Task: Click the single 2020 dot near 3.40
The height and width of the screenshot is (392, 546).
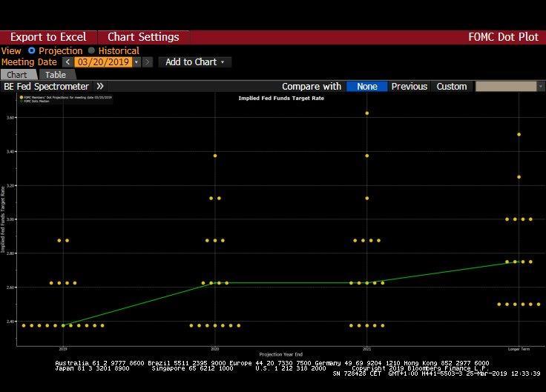Action: (x=215, y=156)
